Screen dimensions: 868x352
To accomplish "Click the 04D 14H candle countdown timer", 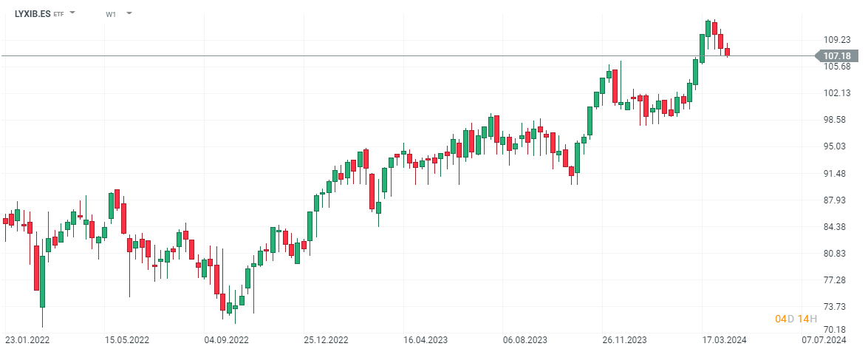I will click(x=796, y=319).
